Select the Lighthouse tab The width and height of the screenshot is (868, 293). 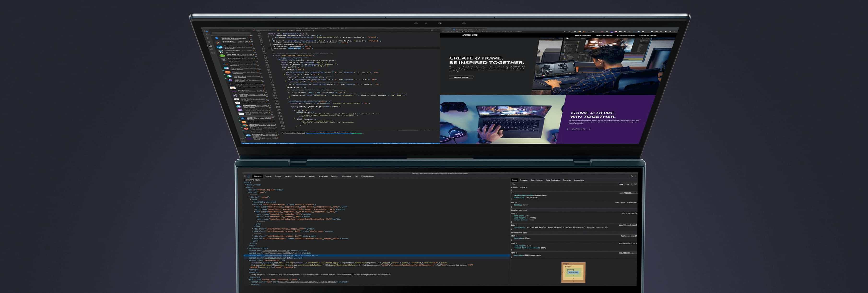347,176
